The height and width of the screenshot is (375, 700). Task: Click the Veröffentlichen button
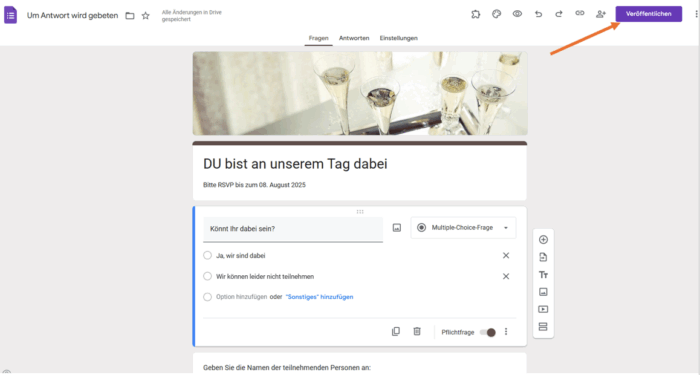[649, 14]
